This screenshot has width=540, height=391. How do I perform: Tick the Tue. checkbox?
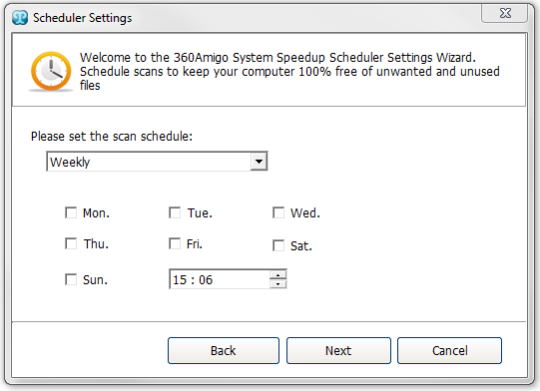point(175,213)
